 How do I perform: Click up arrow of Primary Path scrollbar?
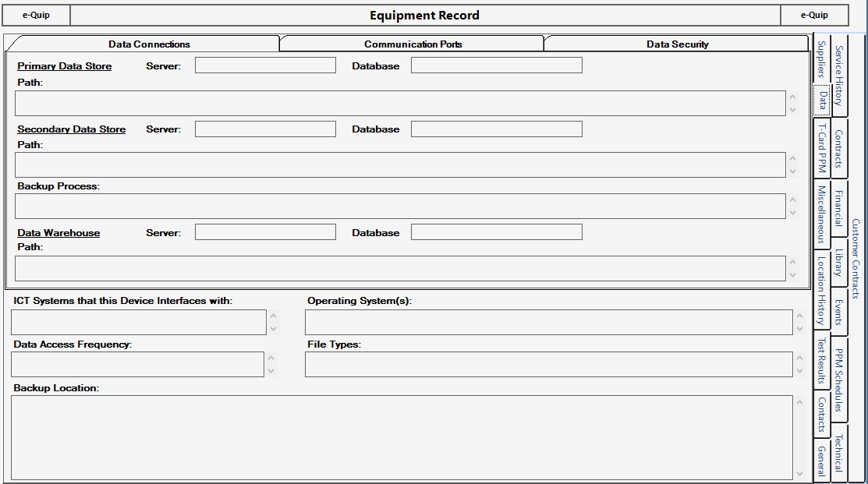[x=792, y=97]
